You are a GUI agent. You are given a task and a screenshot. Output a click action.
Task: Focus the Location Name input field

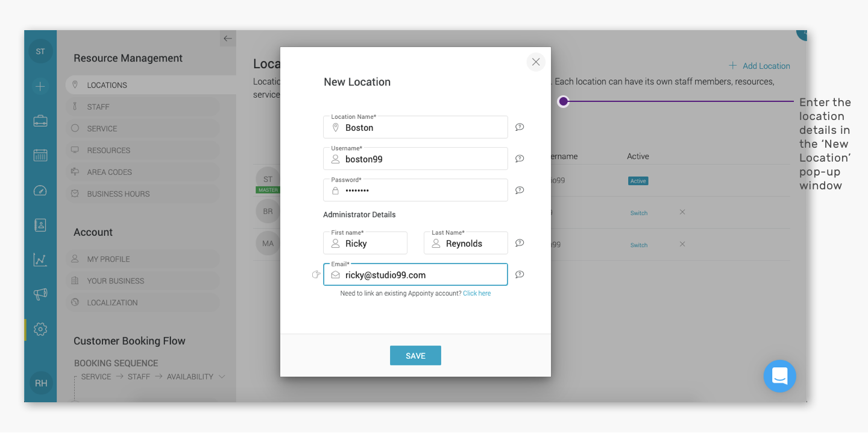pos(415,127)
